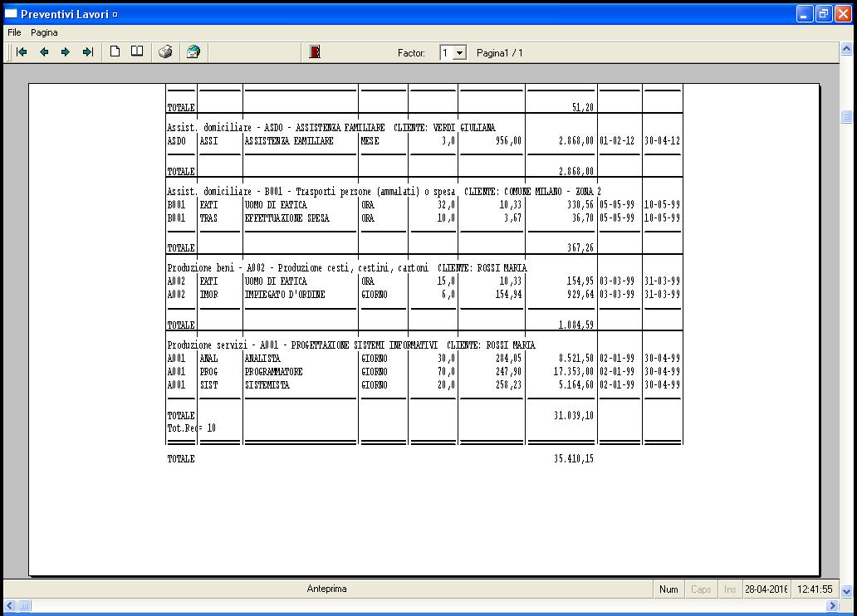Print the report with printer icon
This screenshot has width=857, height=616.
[x=165, y=52]
